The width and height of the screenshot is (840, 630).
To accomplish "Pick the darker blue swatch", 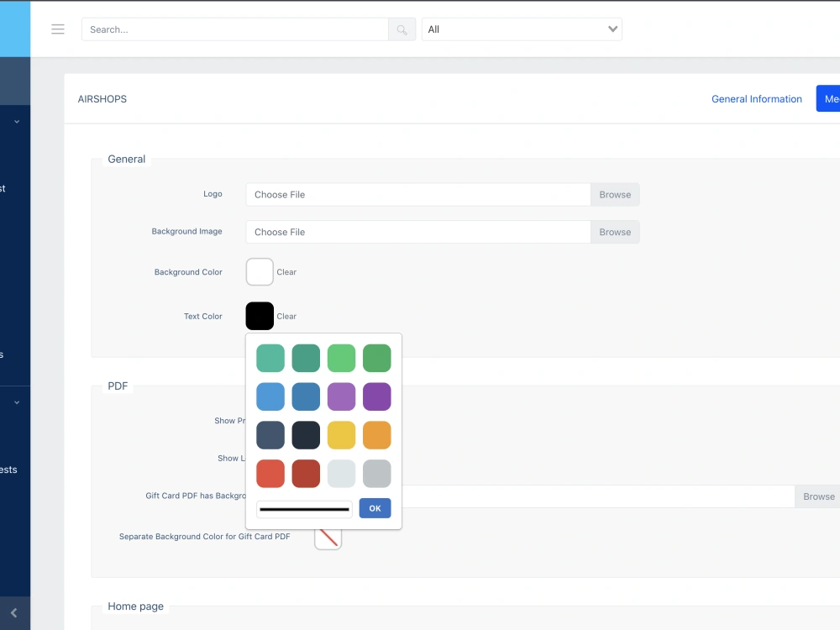I will pyautogui.click(x=306, y=396).
